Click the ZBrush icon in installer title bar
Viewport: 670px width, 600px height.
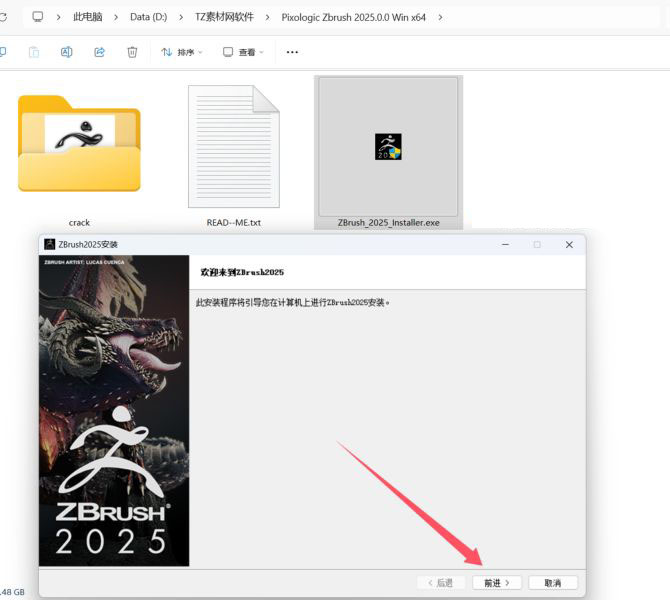click(50, 244)
